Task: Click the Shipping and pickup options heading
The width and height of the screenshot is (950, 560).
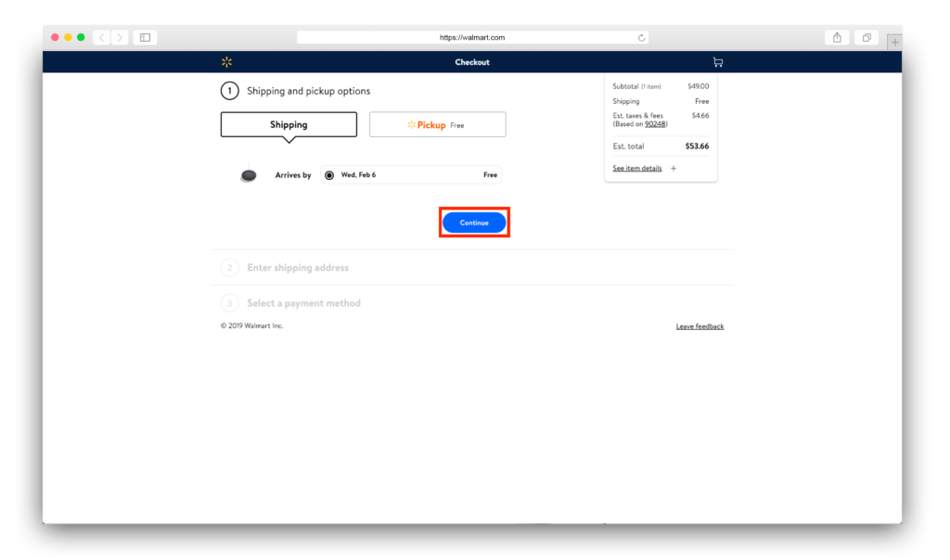Action: [308, 91]
